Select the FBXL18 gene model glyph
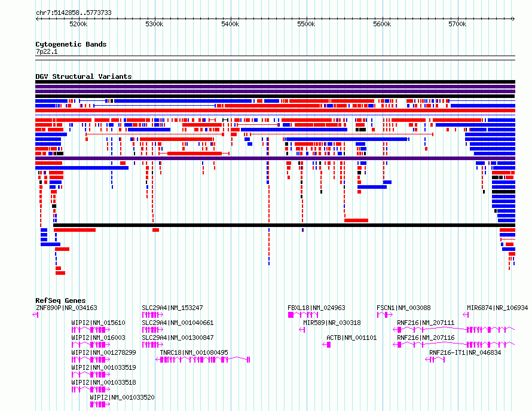 (303, 315)
